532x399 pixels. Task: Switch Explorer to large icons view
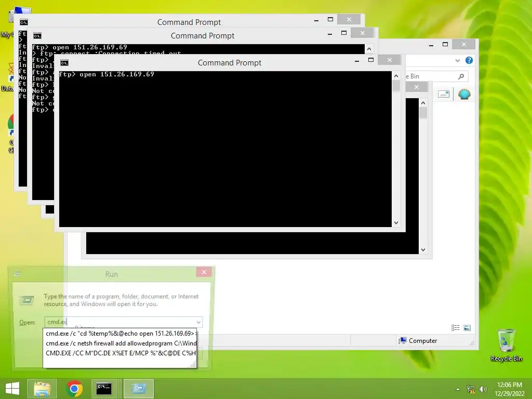click(x=467, y=327)
